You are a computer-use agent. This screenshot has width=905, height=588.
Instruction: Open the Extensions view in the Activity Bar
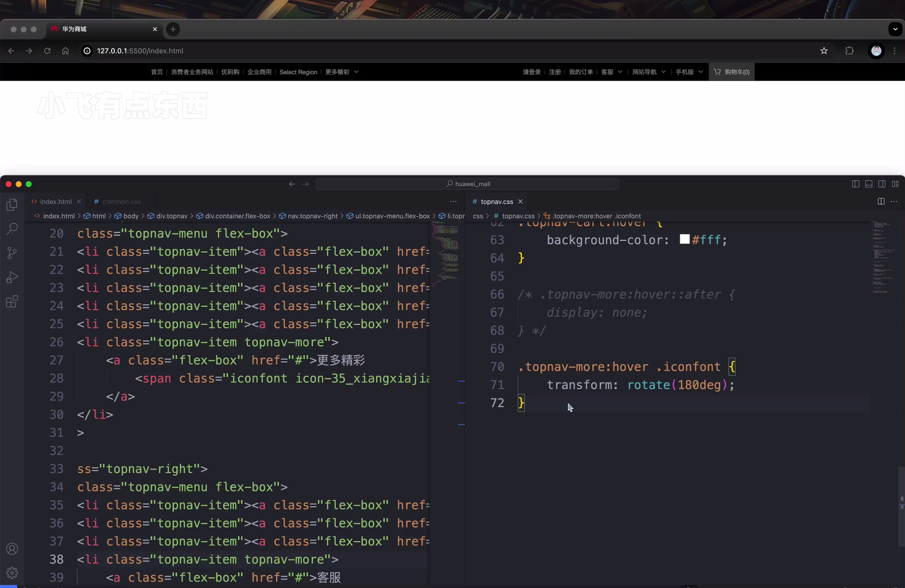[11, 301]
